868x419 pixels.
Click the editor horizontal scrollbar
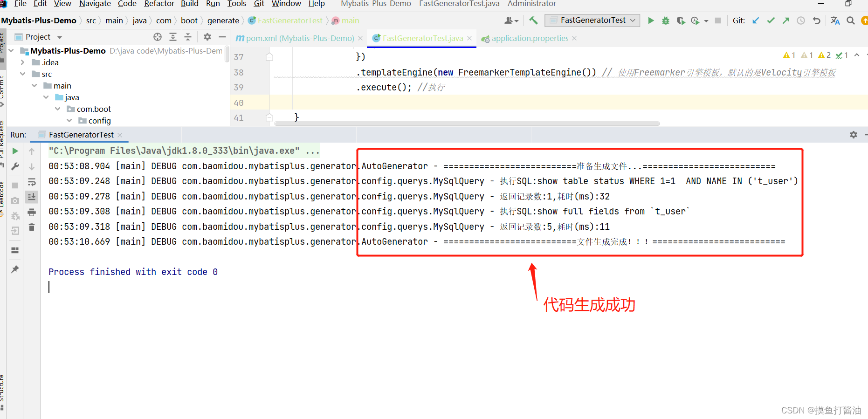(467, 124)
